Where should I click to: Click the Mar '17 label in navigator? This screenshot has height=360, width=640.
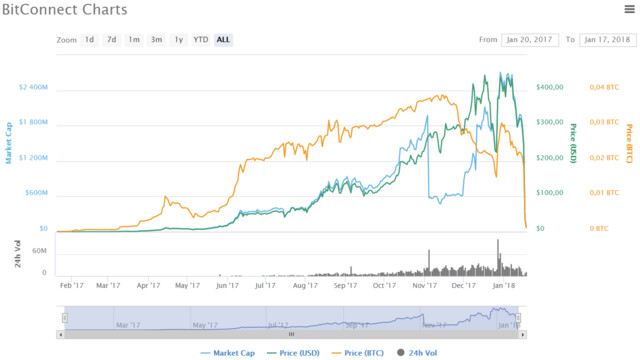pos(128,325)
